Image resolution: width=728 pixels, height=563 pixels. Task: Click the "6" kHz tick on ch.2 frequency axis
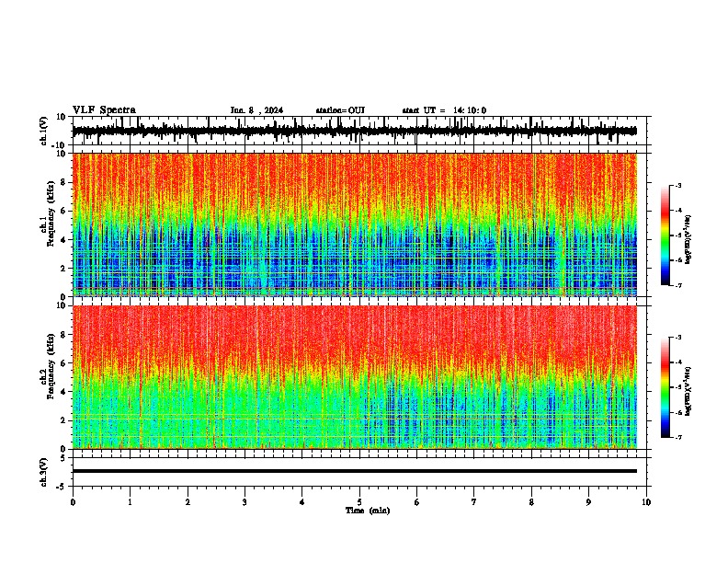click(64, 363)
